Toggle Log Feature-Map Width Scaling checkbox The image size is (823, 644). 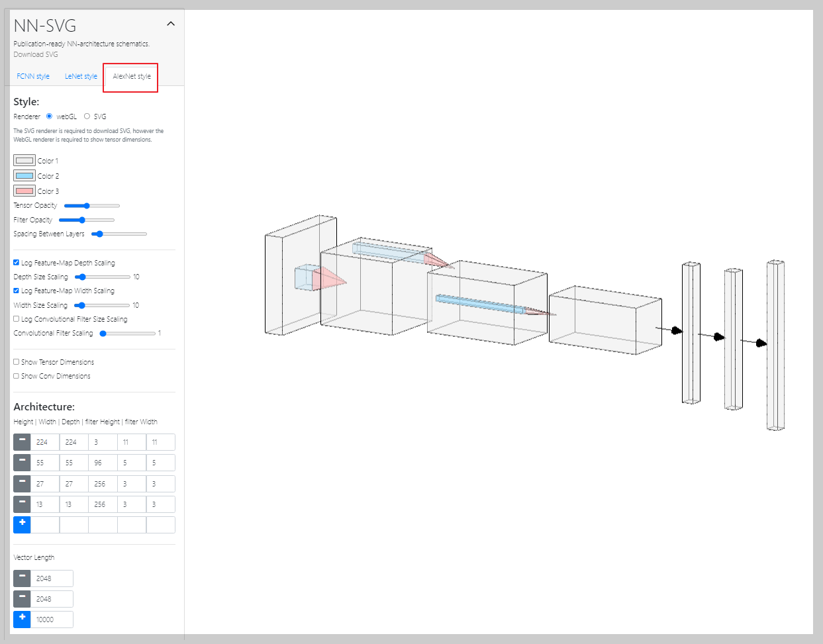pos(17,291)
